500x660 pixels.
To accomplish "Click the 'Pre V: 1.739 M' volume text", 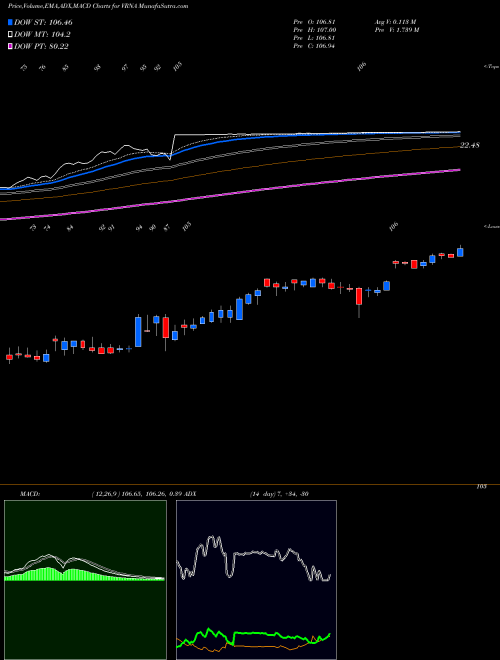I will [396, 30].
